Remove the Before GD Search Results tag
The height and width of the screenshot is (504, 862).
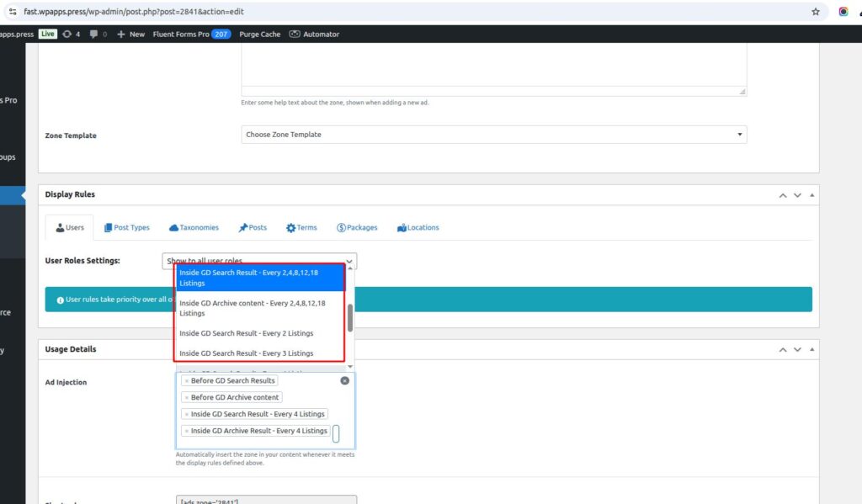point(186,381)
